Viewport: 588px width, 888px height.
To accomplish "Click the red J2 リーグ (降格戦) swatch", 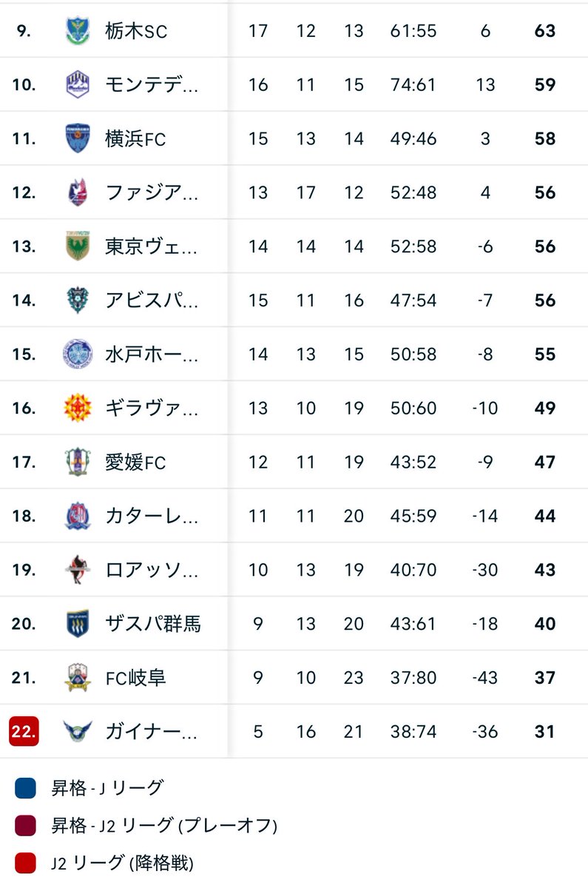I will point(25,862).
